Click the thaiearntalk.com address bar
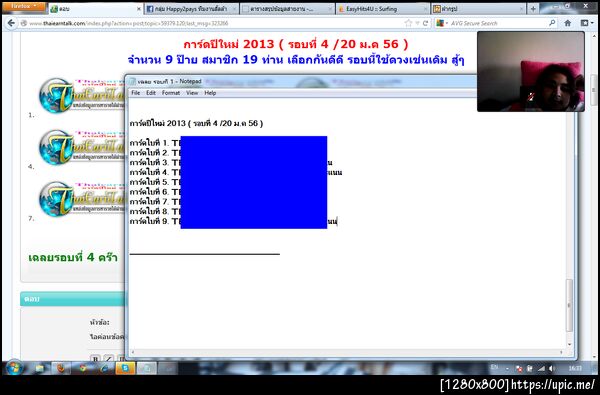The image size is (600, 395). 214,23
